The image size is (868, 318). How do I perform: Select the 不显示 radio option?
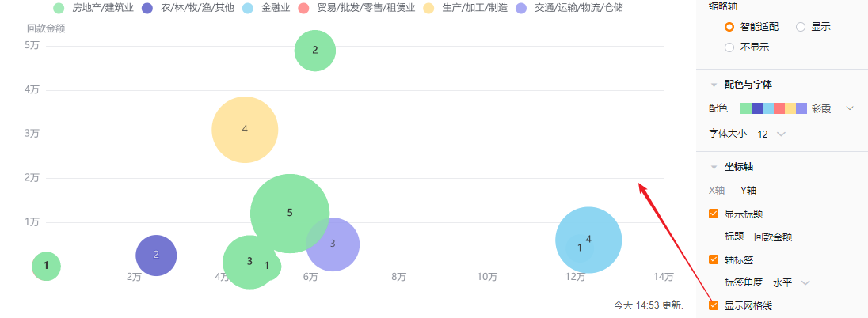click(x=729, y=47)
